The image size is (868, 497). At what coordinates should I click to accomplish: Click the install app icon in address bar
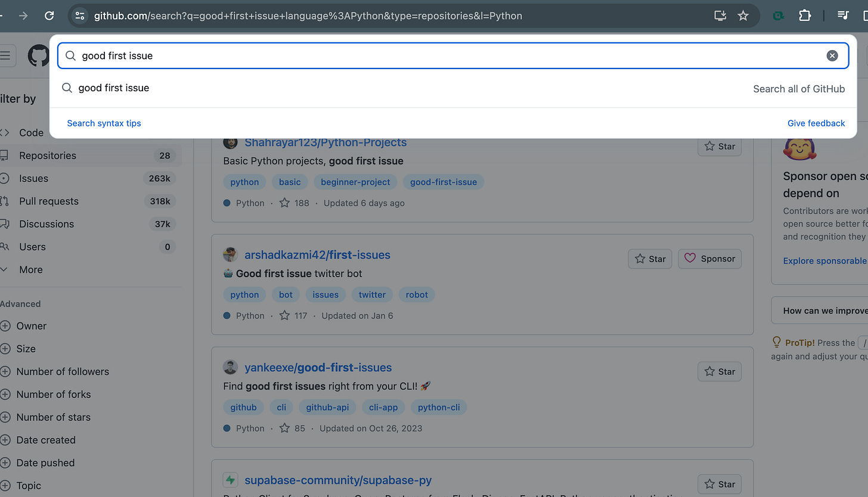pos(720,16)
